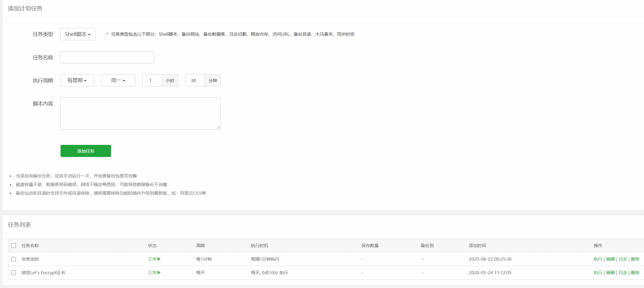This screenshot has height=288, width=644.
Task: Delete the 会务定时 task via 删除
Action: 635,259
